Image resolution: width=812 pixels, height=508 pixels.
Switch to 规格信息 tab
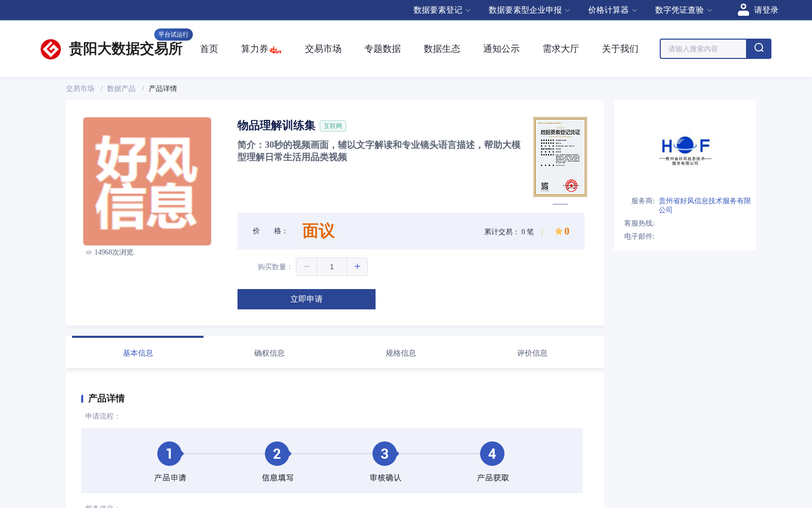[401, 353]
